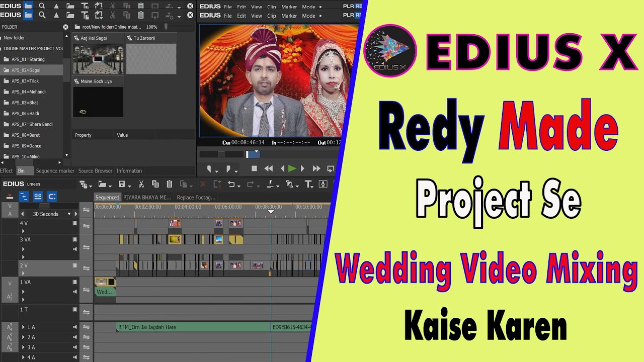Click the scissors cut icon in timeline toolbar
The height and width of the screenshot is (362, 644).
point(141,184)
